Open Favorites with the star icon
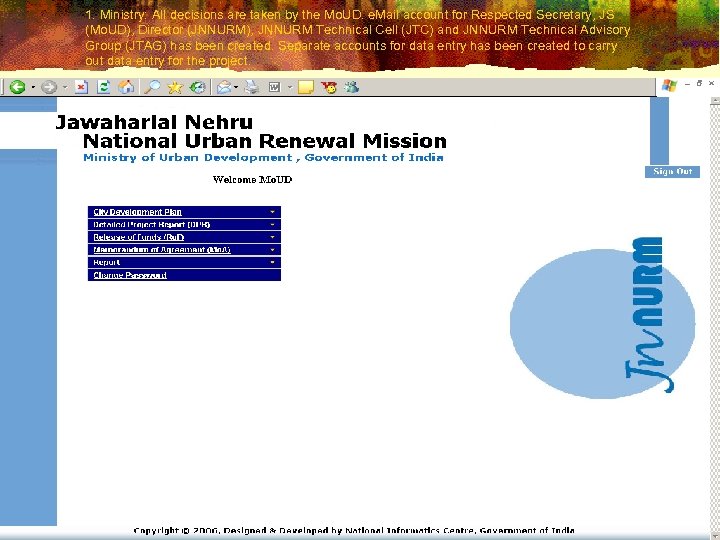 175,87
